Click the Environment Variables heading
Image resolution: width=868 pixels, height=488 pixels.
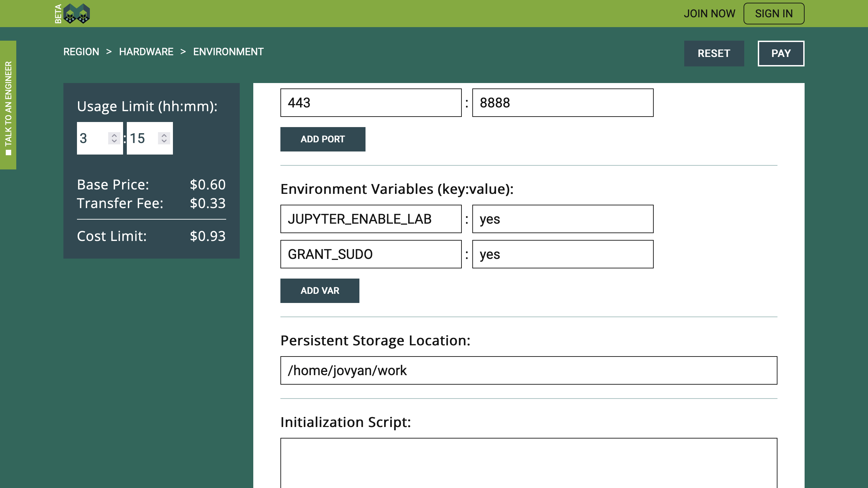[397, 189]
